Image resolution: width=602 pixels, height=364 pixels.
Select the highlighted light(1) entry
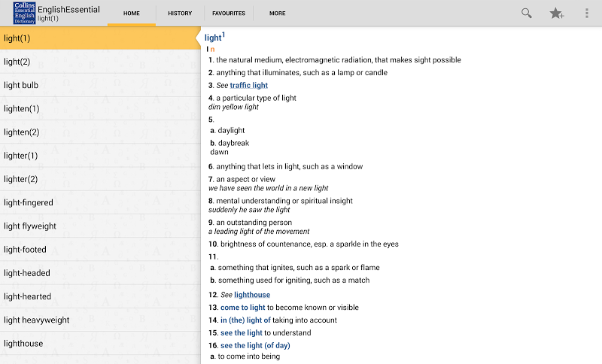pyautogui.click(x=100, y=38)
